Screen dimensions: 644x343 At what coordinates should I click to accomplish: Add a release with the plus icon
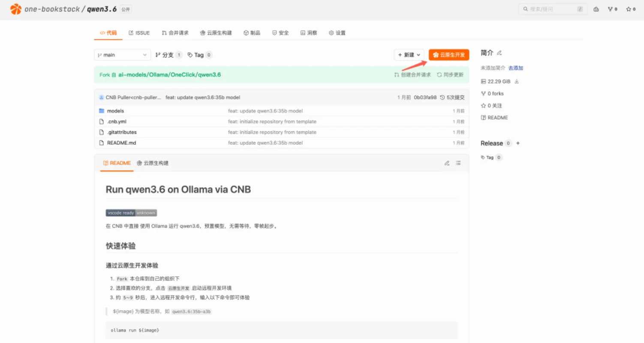coord(518,143)
